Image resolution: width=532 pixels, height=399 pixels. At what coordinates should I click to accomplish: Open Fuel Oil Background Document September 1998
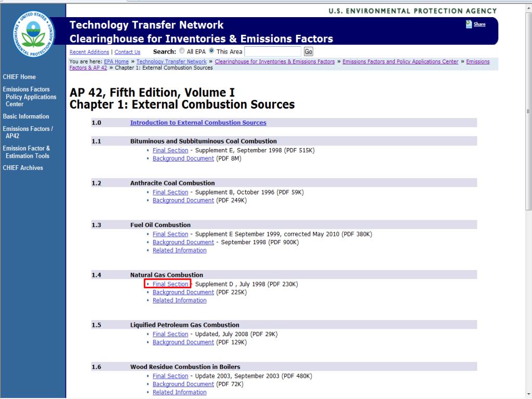pos(183,242)
